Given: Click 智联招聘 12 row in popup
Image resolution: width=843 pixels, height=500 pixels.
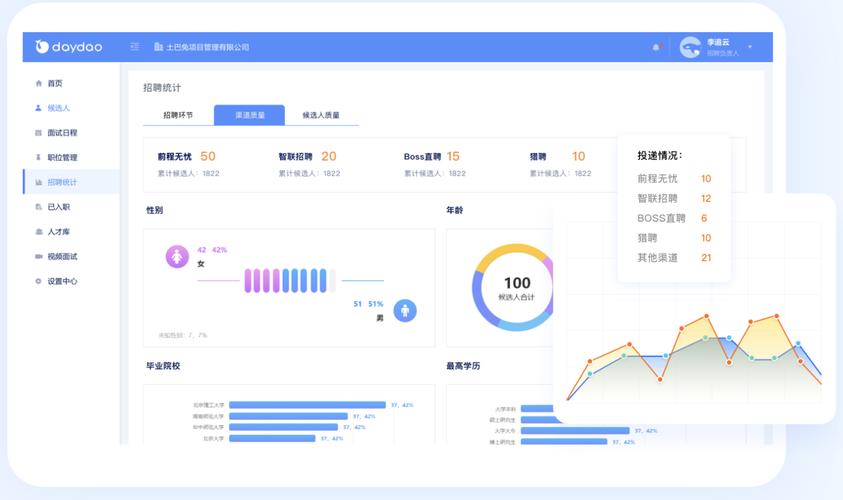Looking at the screenshot, I should pyautogui.click(x=674, y=198).
